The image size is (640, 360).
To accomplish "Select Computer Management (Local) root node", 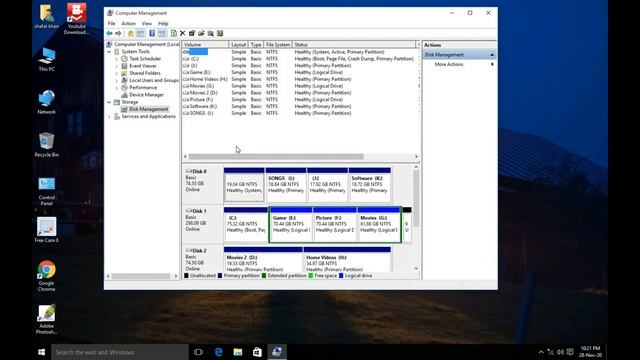I will tap(142, 44).
